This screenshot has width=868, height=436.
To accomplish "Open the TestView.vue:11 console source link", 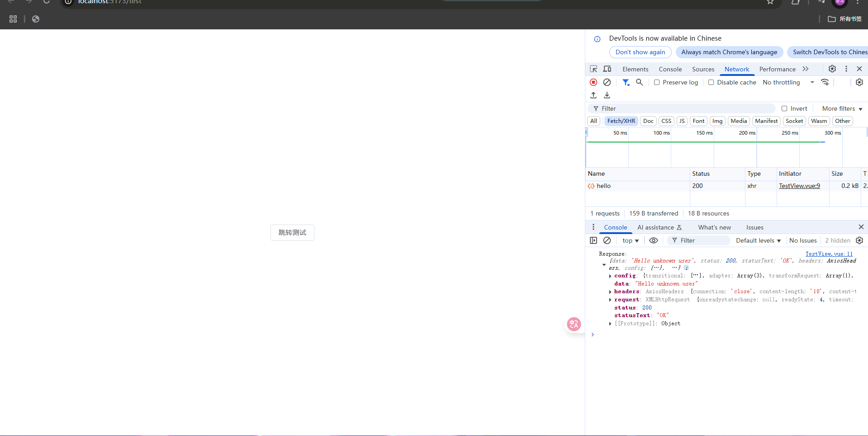I will click(829, 254).
